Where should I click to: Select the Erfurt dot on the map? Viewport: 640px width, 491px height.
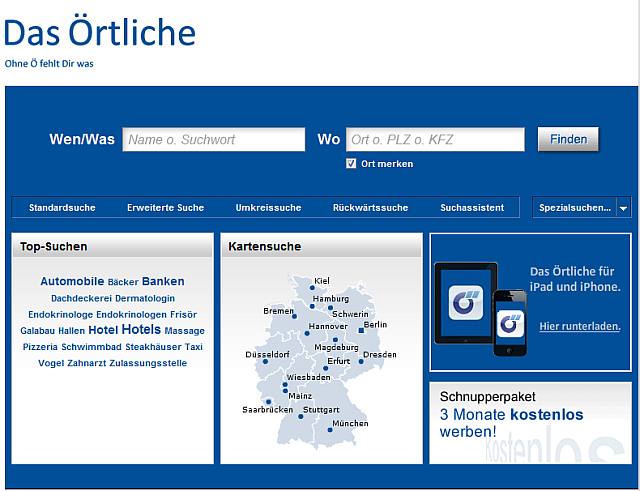[x=325, y=368]
